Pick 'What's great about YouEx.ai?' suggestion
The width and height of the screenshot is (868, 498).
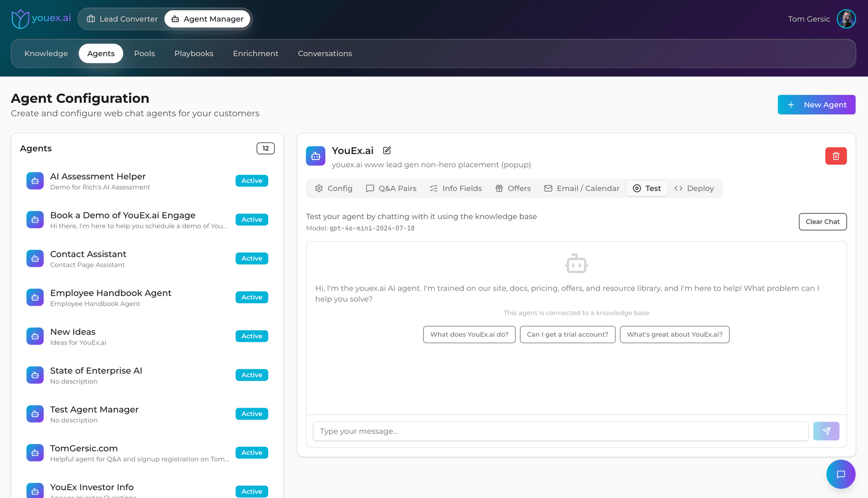(x=674, y=334)
